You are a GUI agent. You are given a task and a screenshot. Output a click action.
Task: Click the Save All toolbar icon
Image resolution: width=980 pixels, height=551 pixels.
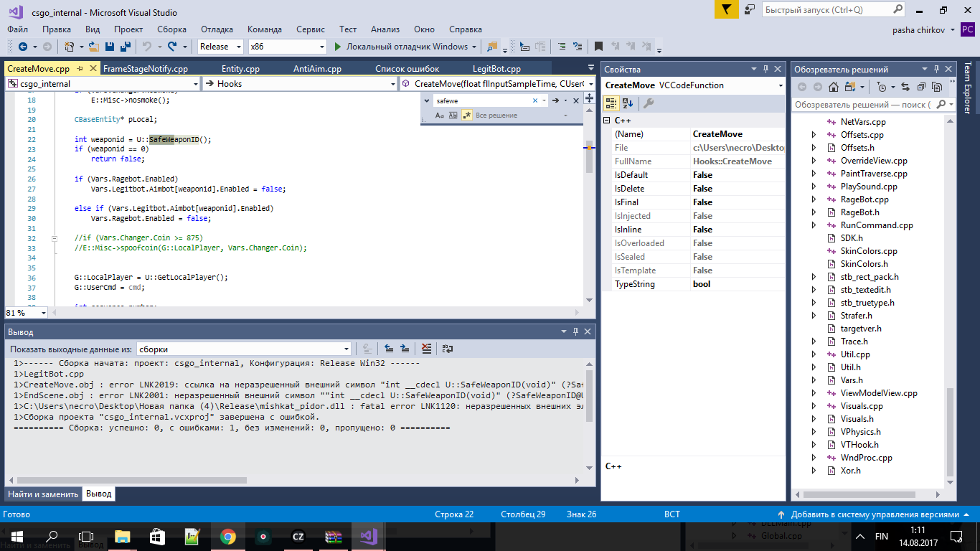click(126, 47)
